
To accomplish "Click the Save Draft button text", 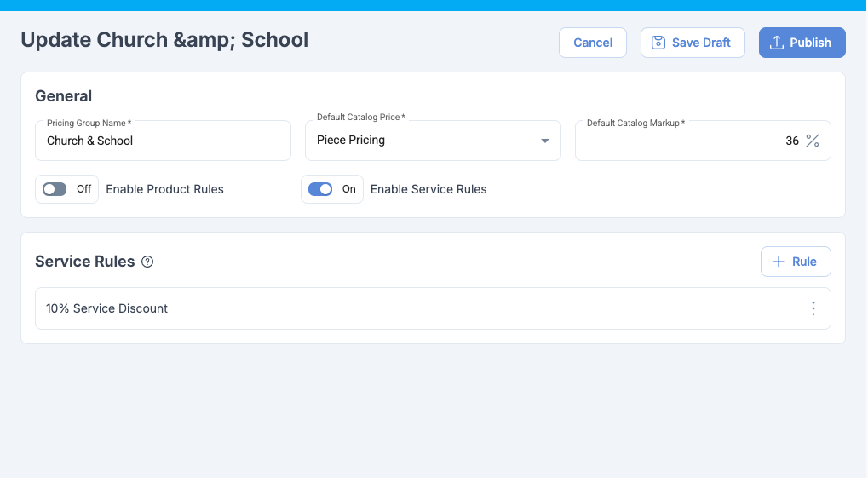I will [701, 43].
